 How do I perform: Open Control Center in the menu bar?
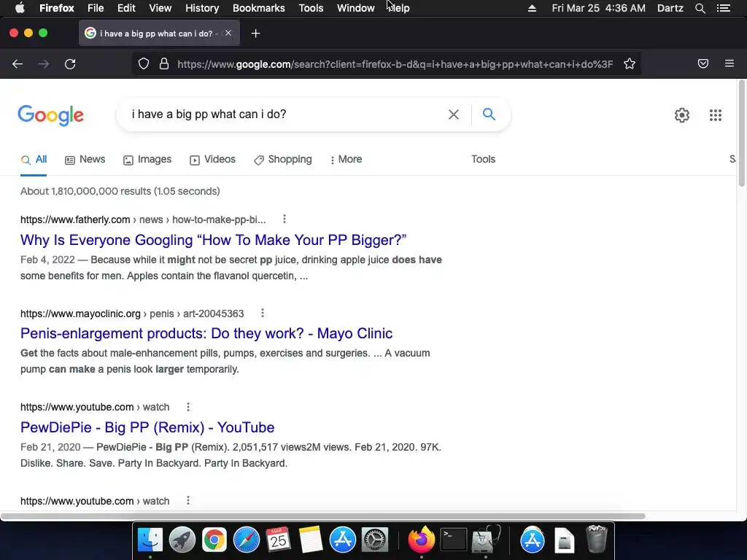point(723,8)
